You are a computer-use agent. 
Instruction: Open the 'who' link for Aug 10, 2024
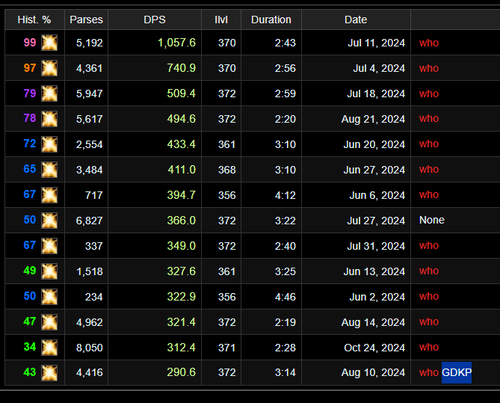pos(429,372)
